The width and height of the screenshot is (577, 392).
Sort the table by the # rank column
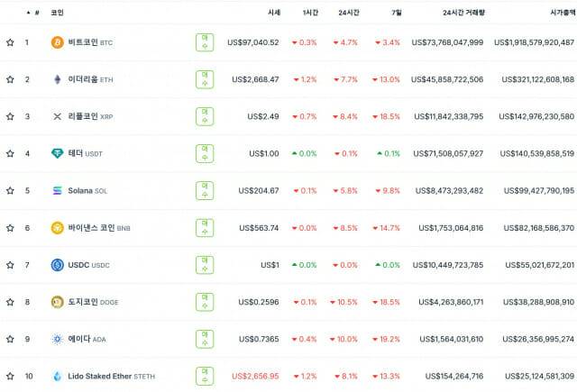pyautogui.click(x=36, y=14)
